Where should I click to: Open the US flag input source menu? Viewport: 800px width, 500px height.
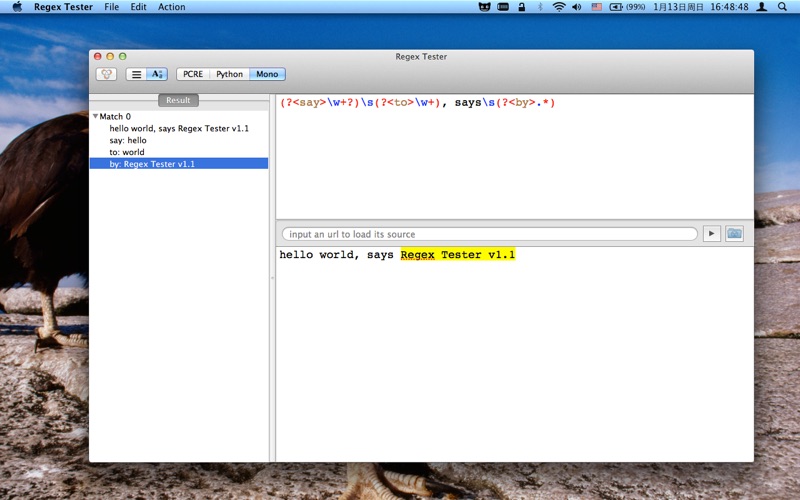tap(596, 7)
